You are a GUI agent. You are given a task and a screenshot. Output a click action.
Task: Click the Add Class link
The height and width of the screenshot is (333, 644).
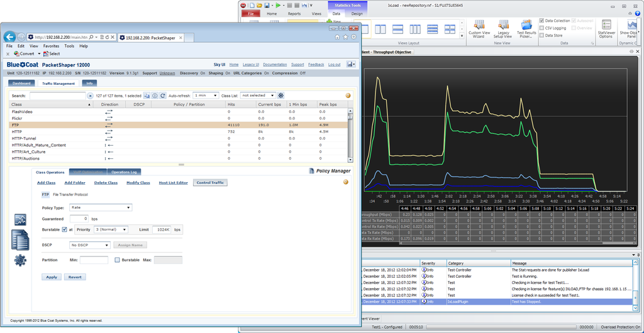click(46, 183)
